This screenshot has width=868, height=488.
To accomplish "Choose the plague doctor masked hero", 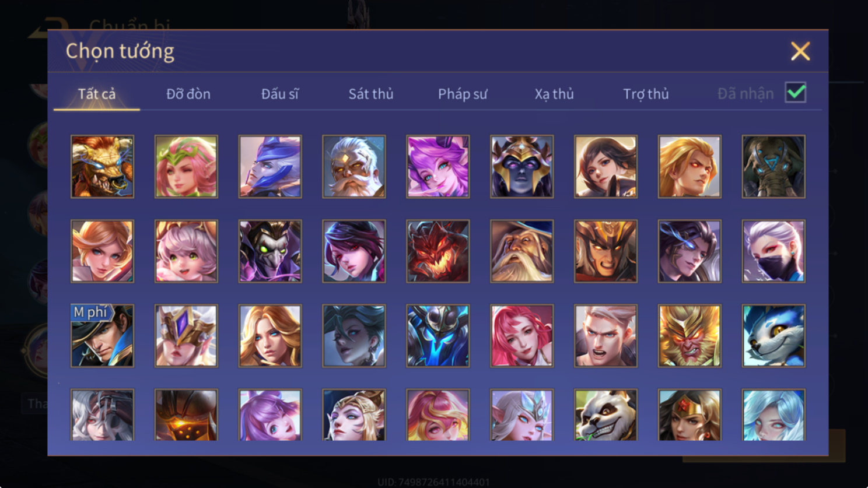I will pos(270,251).
